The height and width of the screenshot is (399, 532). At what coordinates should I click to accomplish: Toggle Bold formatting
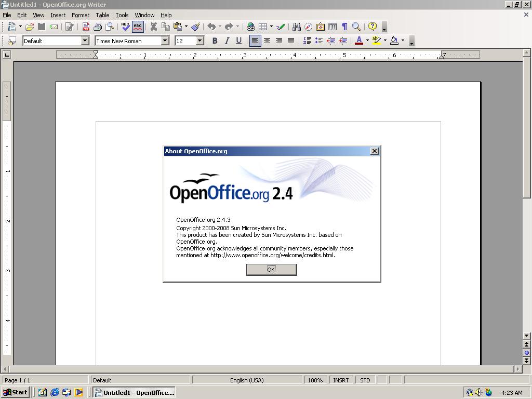[215, 41]
